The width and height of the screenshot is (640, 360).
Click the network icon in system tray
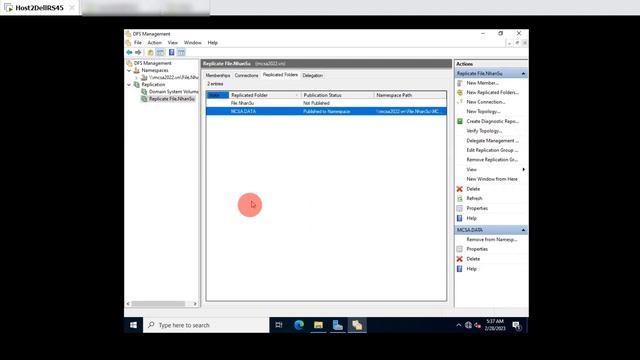coord(468,325)
